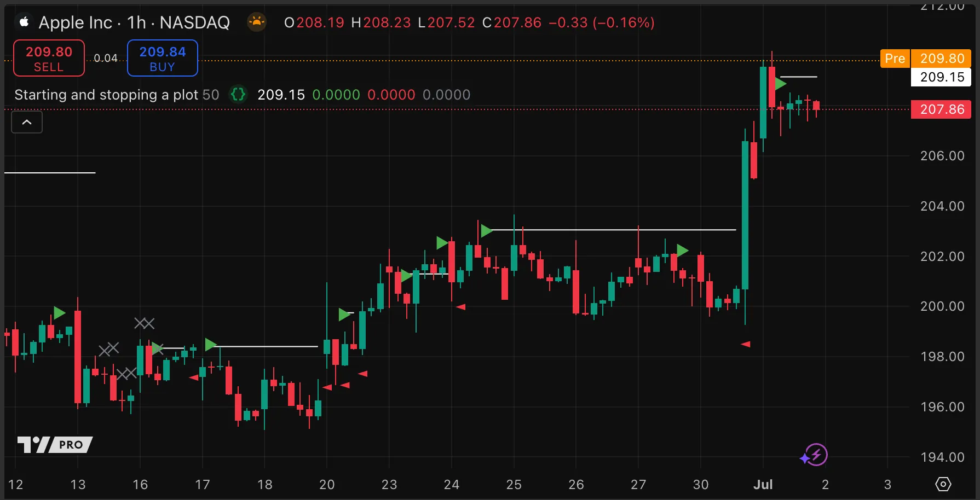
Task: Click the red 207.86 last price label
Action: point(941,109)
